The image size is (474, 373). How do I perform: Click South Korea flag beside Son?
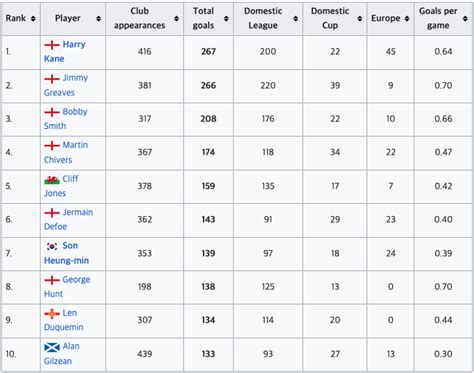pyautogui.click(x=52, y=246)
